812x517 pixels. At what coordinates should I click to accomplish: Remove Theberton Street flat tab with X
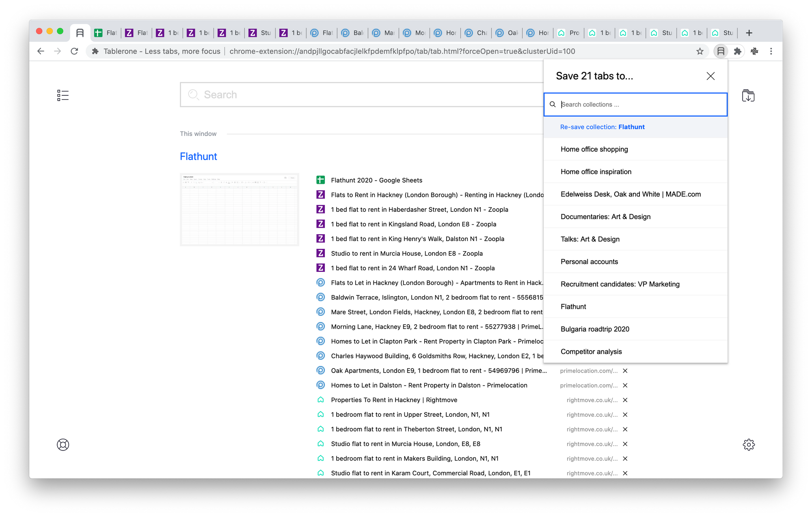(625, 429)
